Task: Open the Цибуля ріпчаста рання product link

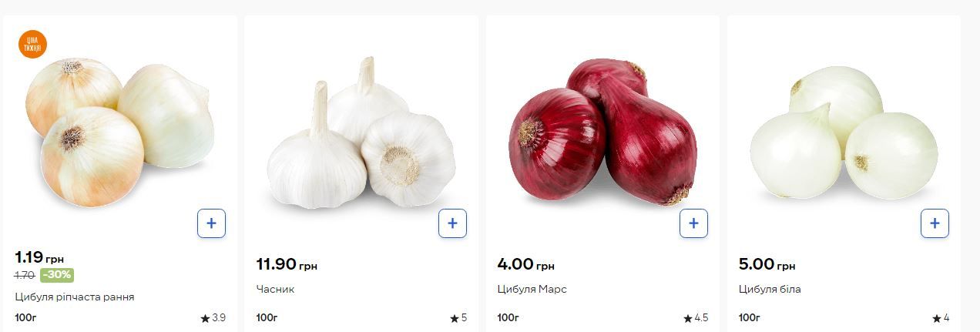Action: pos(75,297)
